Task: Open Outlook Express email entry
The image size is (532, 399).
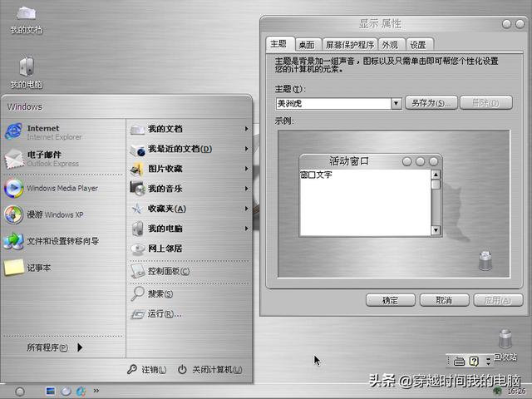Action: click(63, 159)
